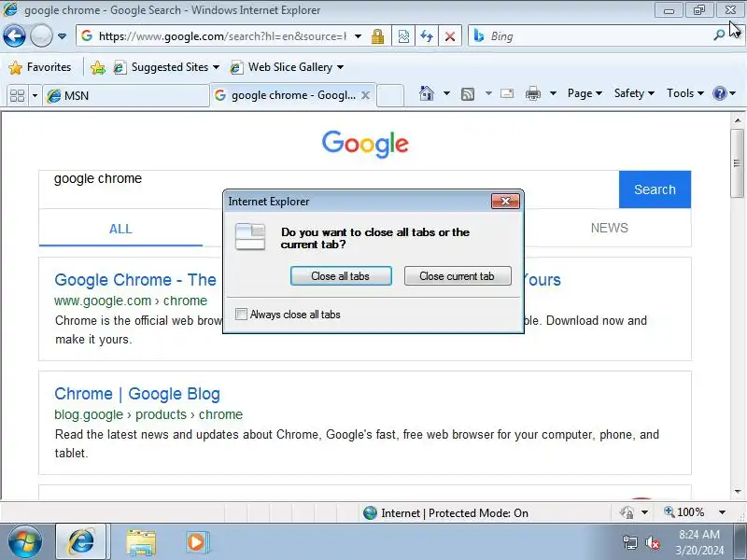Click the www.google.com › chrome green URL
This screenshot has width=747, height=560.
(x=131, y=301)
